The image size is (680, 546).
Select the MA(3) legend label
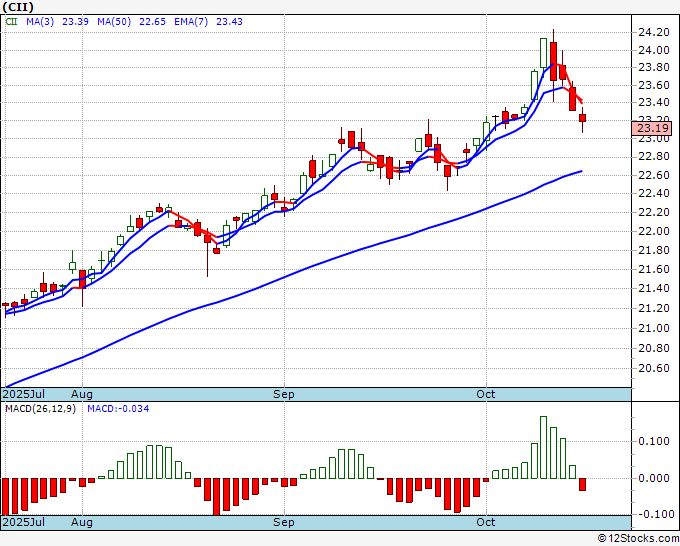pos(40,22)
